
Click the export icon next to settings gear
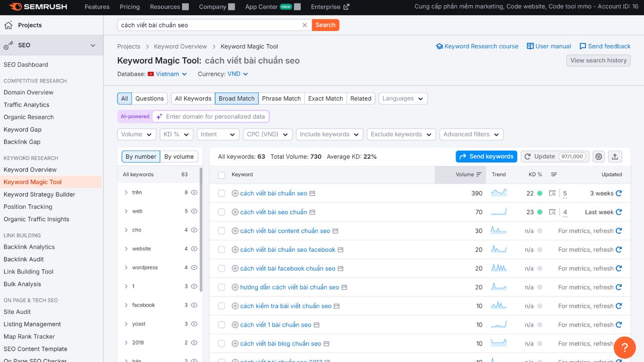pos(615,156)
